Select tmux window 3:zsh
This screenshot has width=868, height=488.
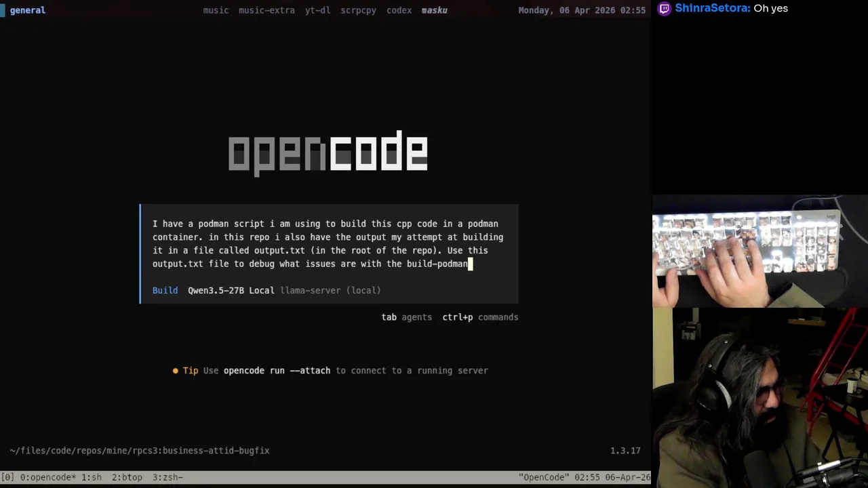(167, 477)
